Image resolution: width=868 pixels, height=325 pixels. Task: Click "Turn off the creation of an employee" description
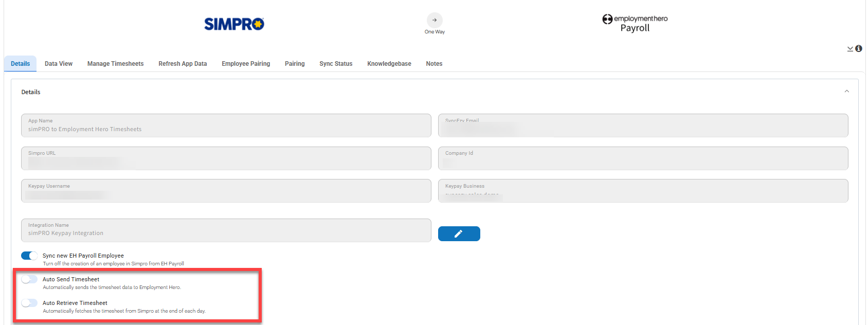pyautogui.click(x=114, y=264)
